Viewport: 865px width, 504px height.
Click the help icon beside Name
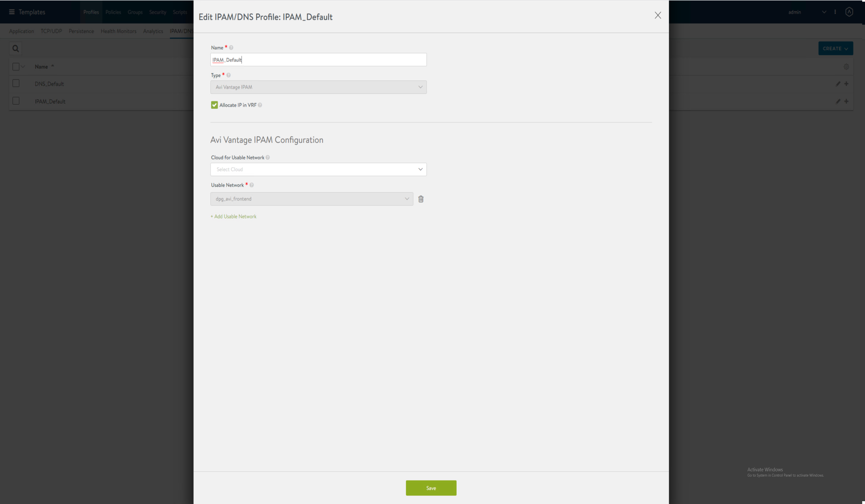point(231,48)
